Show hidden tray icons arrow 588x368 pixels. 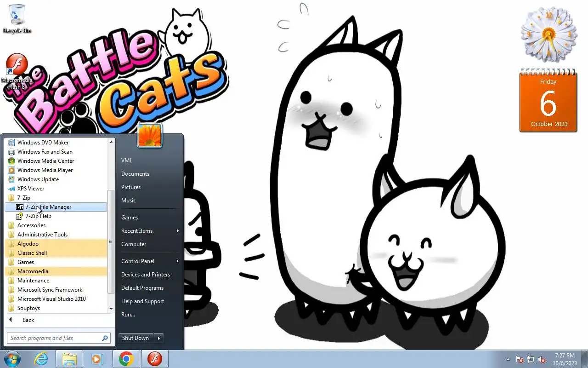(x=508, y=359)
